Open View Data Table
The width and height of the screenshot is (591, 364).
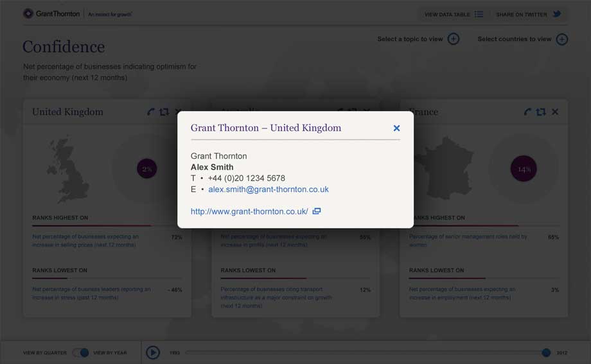tap(454, 14)
